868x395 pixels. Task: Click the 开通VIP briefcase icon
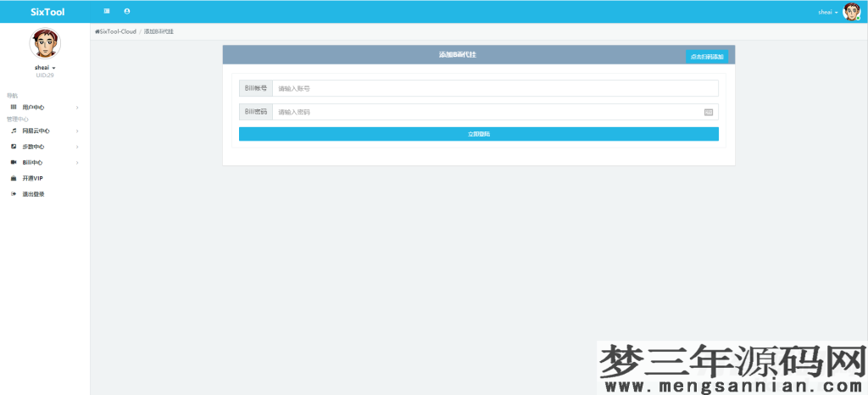click(14, 179)
